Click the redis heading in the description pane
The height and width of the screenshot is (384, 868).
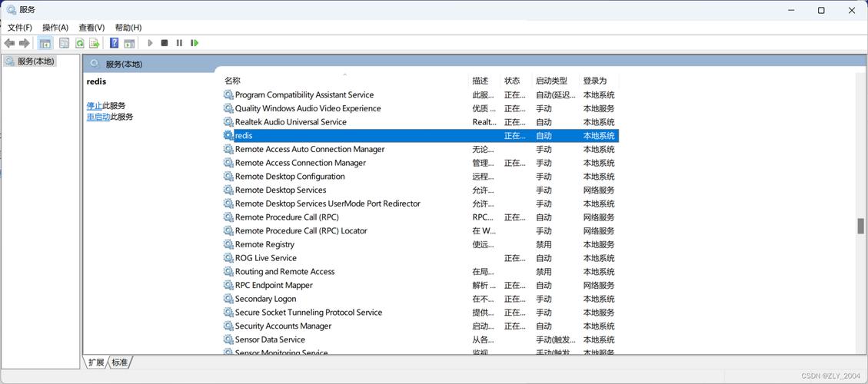pyautogui.click(x=96, y=81)
